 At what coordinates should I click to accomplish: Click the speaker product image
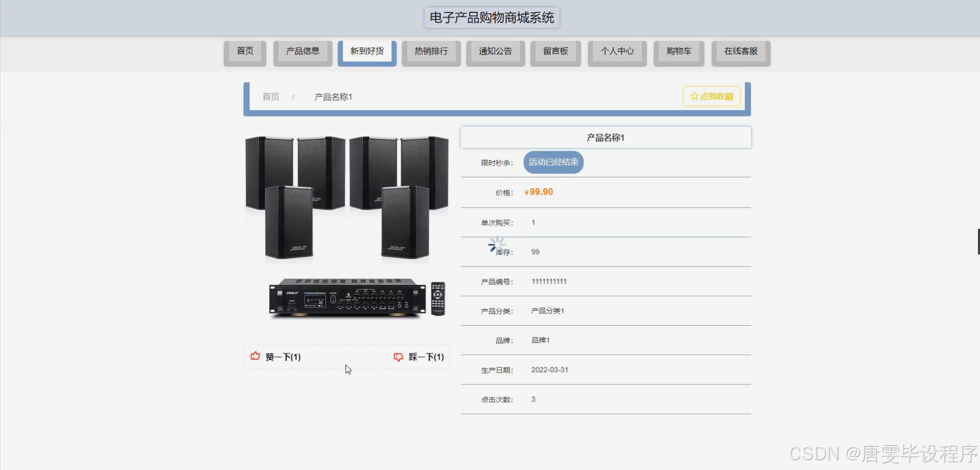coord(347,229)
